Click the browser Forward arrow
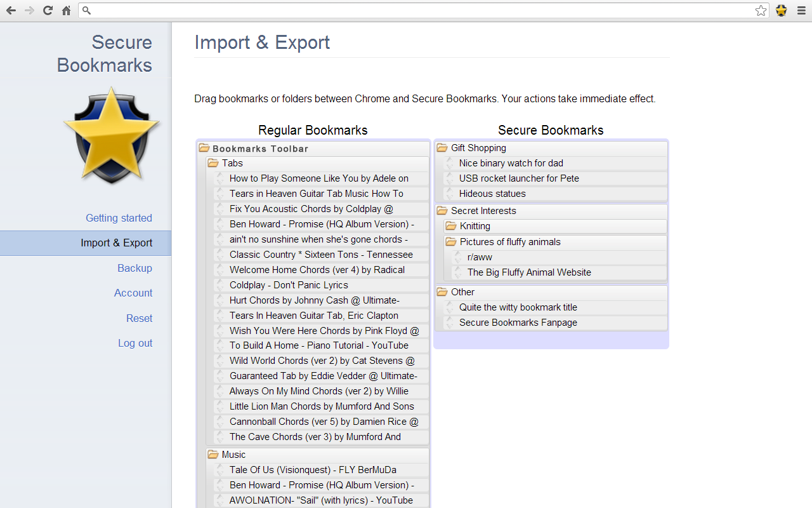812x508 pixels. pos(29,10)
